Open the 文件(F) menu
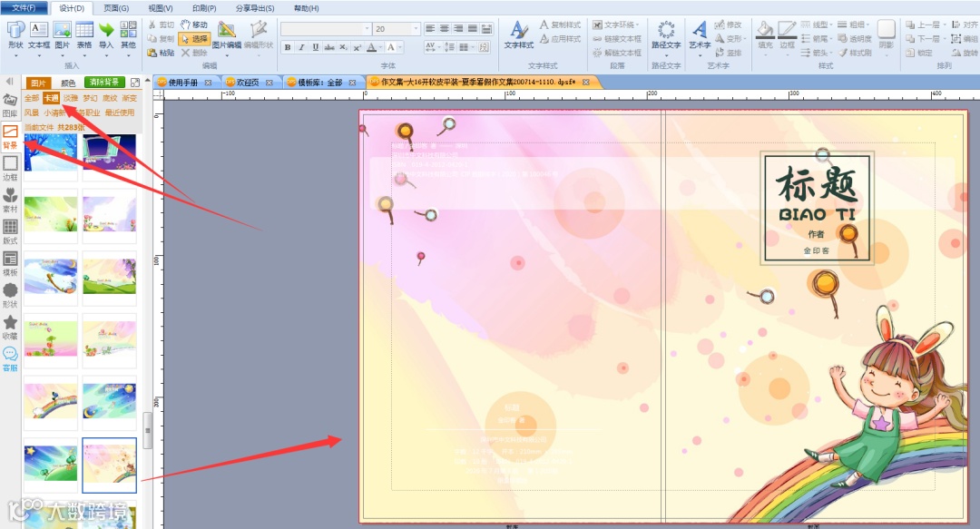This screenshot has width=980, height=529. click(x=24, y=8)
